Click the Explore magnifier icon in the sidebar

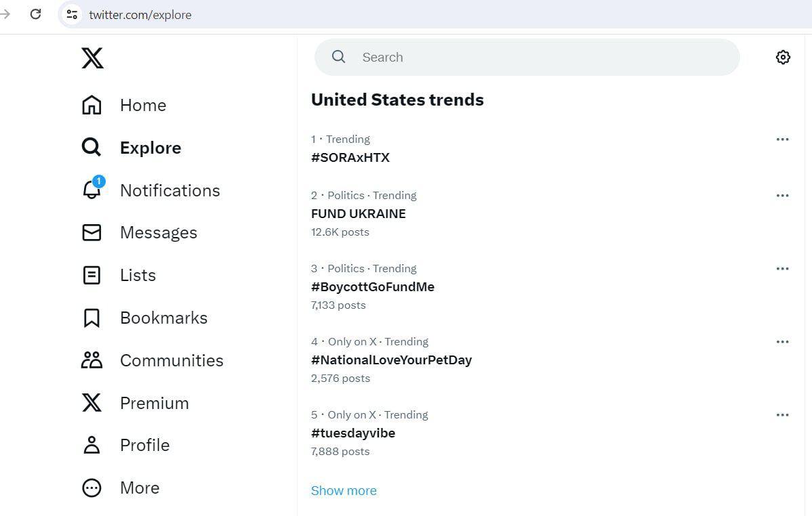[92, 148]
